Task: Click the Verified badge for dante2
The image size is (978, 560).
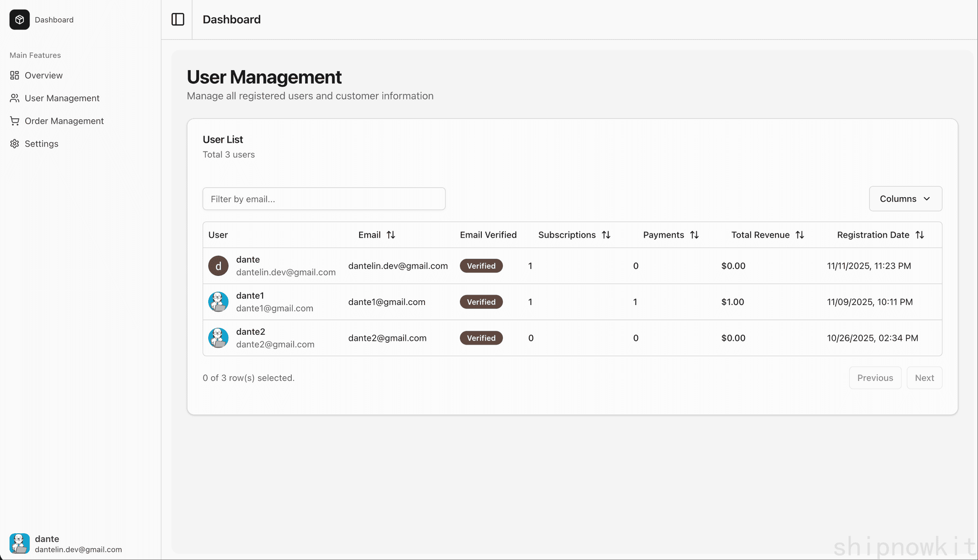Action: [x=481, y=338]
